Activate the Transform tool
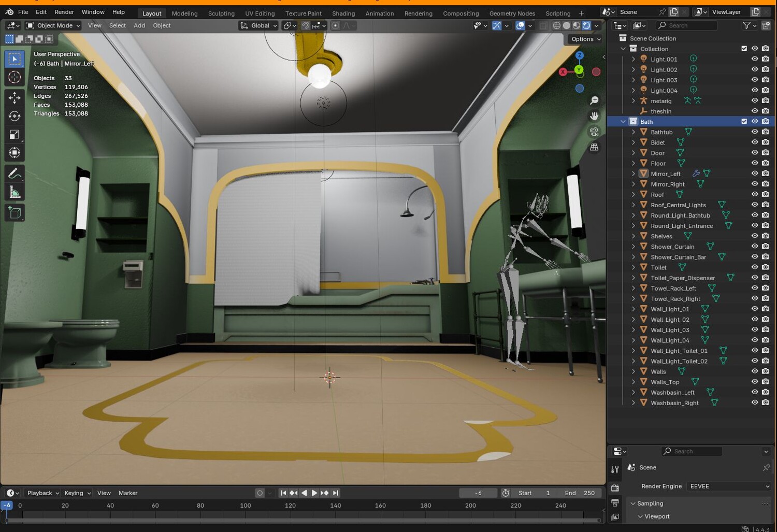 coord(15,153)
